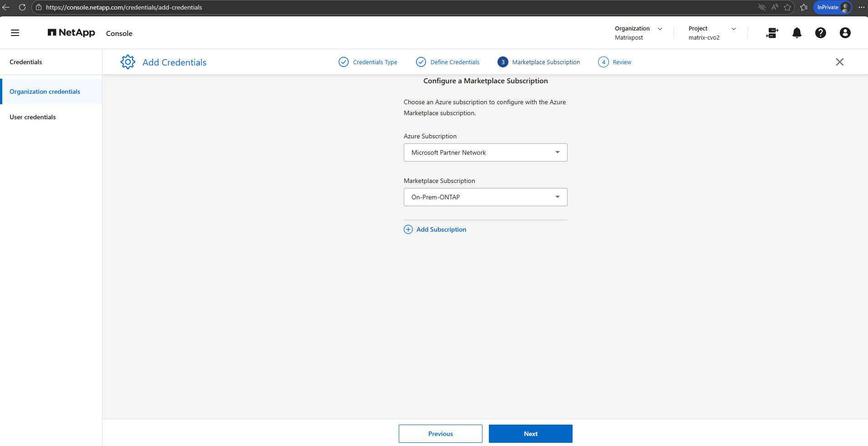The width and height of the screenshot is (868, 446).
Task: Go to Define Credentials step
Action: pos(447,62)
